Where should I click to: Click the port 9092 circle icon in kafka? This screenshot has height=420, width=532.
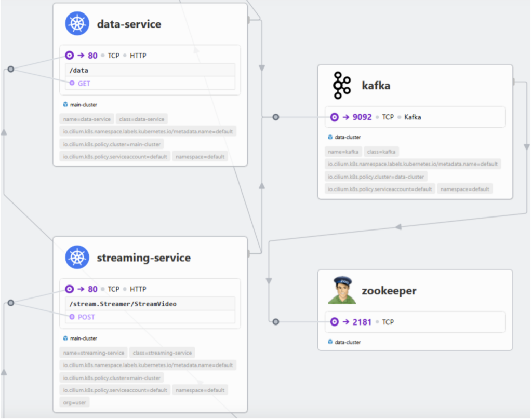click(x=335, y=117)
